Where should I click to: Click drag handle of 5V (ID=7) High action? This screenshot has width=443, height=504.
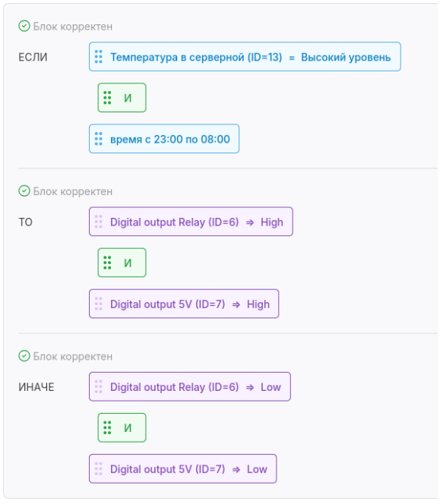99,304
